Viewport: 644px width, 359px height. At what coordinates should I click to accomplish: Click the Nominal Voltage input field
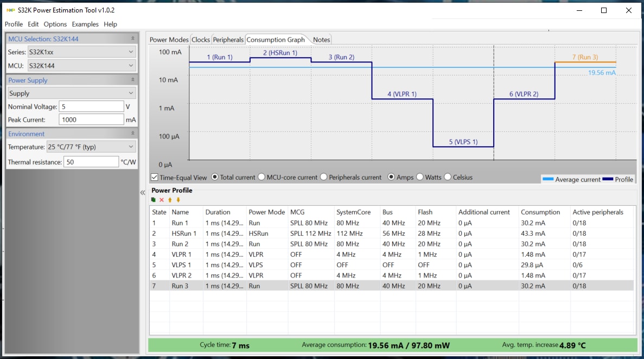pyautogui.click(x=91, y=106)
